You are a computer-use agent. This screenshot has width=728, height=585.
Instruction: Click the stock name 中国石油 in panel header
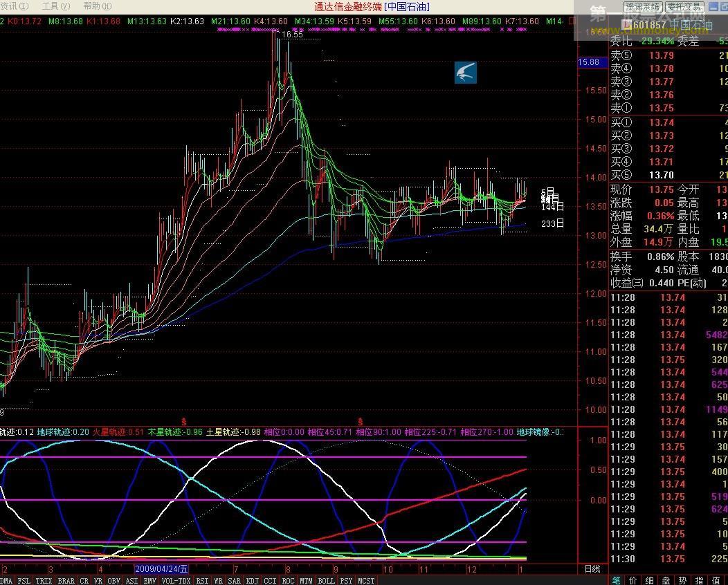[691, 25]
